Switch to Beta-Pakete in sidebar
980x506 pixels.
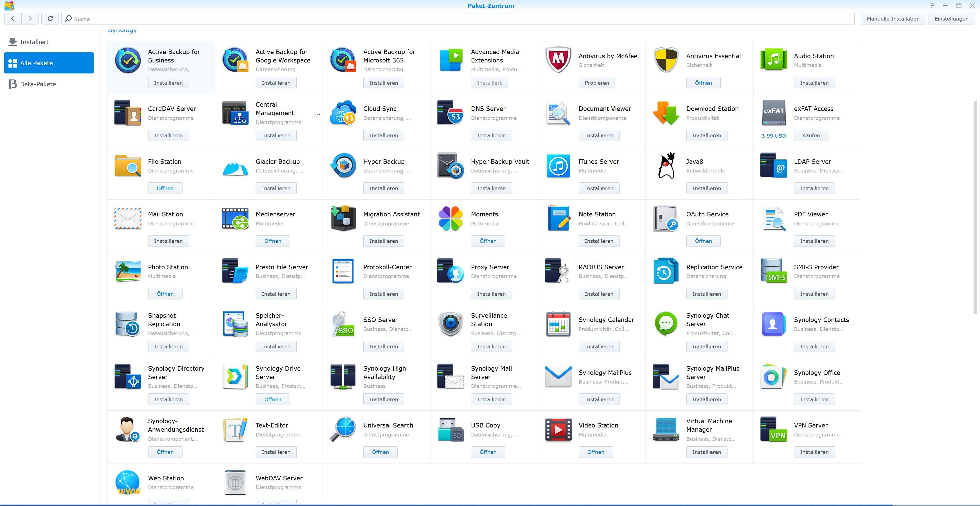click(x=49, y=84)
